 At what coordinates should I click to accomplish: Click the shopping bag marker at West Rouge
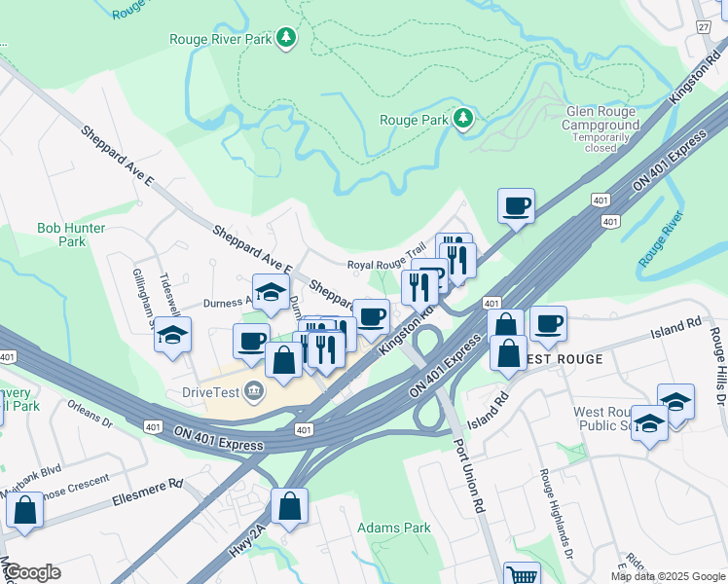tap(508, 356)
